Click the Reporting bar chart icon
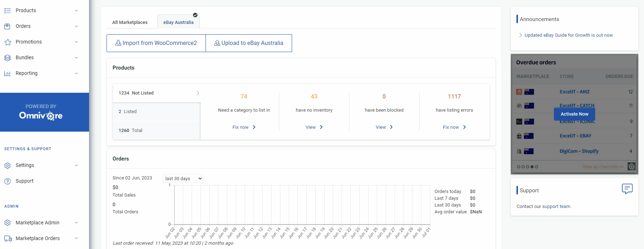The height and width of the screenshot is (249, 644). click(7, 73)
